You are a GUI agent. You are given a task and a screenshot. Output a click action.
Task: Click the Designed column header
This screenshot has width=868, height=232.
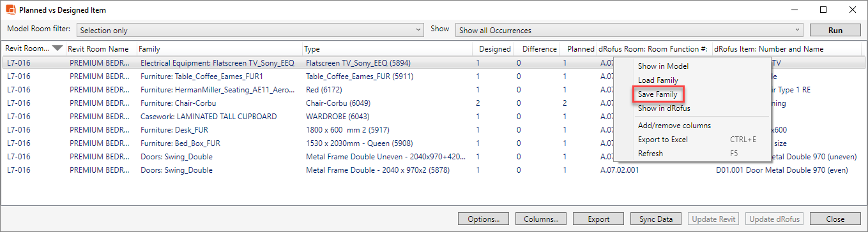[x=494, y=49]
